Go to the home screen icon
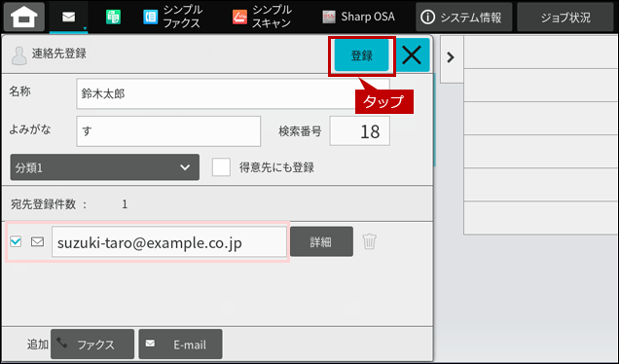 (24, 17)
